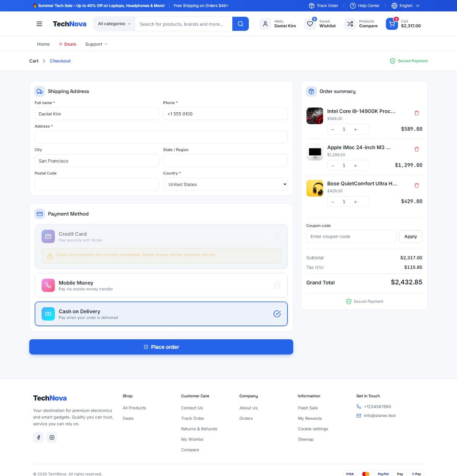
Task: Decrease Apple iMac quantity
Action: click(x=332, y=166)
